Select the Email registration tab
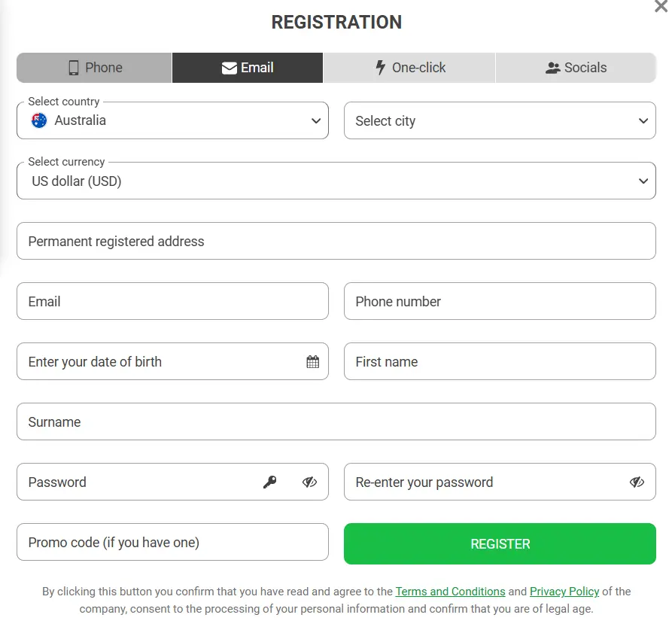 [x=248, y=68]
